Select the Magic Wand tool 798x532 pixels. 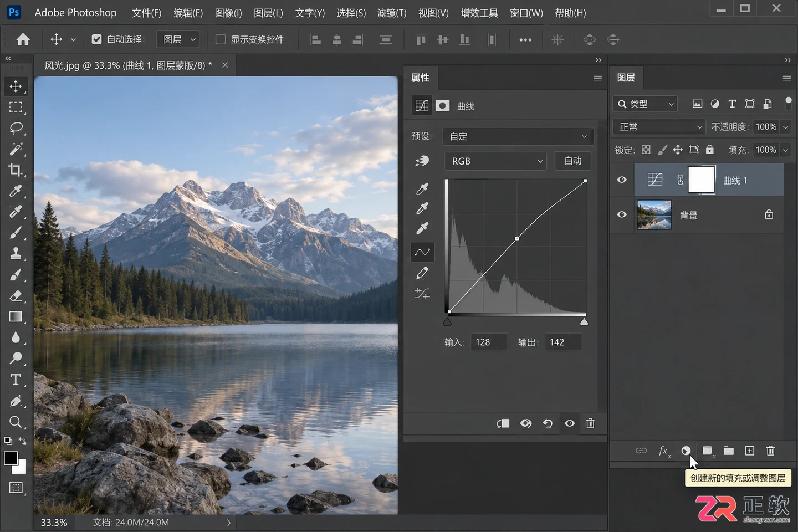click(16, 149)
